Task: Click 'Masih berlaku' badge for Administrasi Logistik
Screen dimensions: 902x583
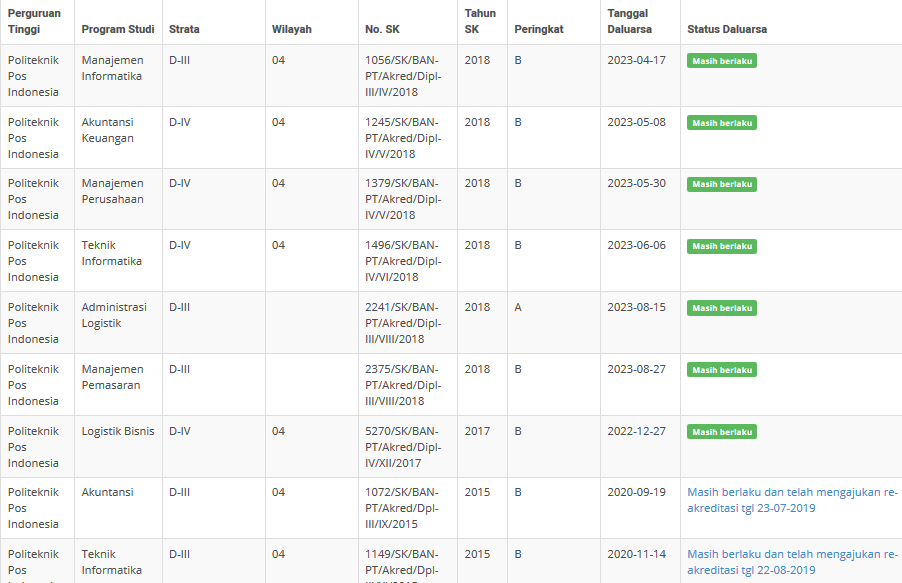Action: pyautogui.click(x=721, y=308)
